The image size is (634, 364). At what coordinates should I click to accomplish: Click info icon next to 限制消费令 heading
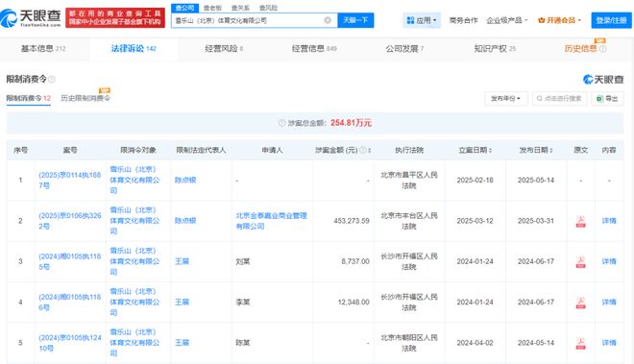click(x=52, y=80)
